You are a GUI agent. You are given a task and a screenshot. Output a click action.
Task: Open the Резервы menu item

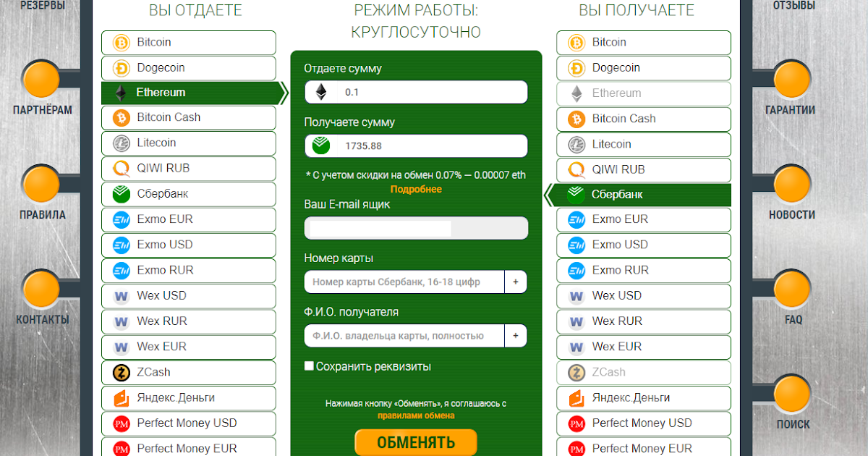pyautogui.click(x=42, y=6)
